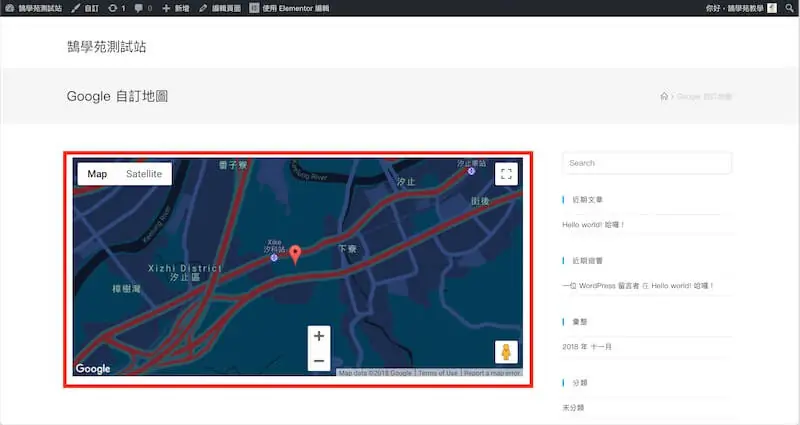Toggle fullscreen map view
This screenshot has width=800, height=425.
506,174
